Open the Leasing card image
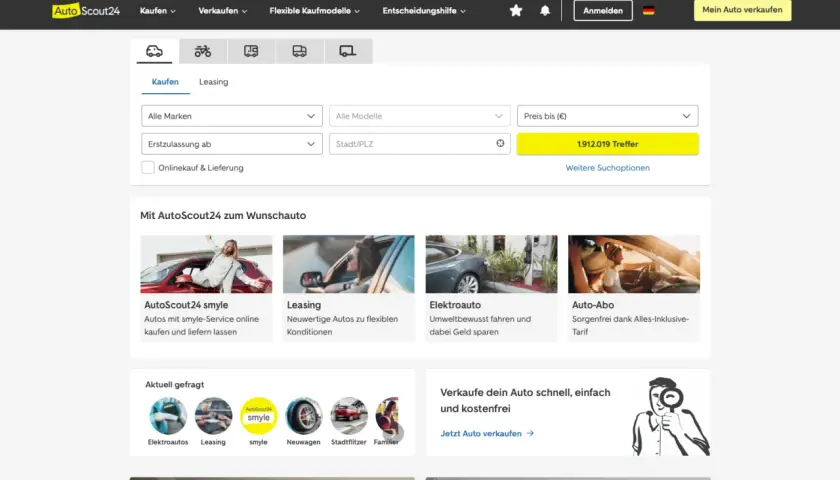840x480 pixels. [x=349, y=264]
